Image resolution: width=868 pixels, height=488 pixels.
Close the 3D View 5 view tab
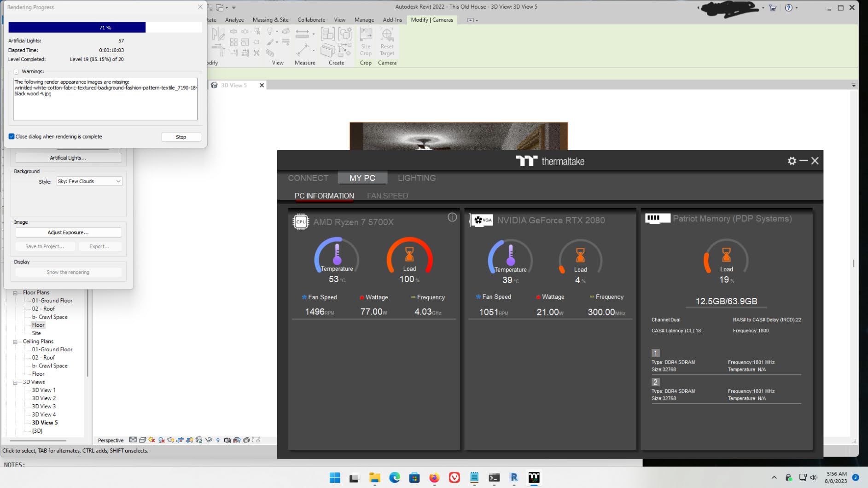tap(262, 85)
